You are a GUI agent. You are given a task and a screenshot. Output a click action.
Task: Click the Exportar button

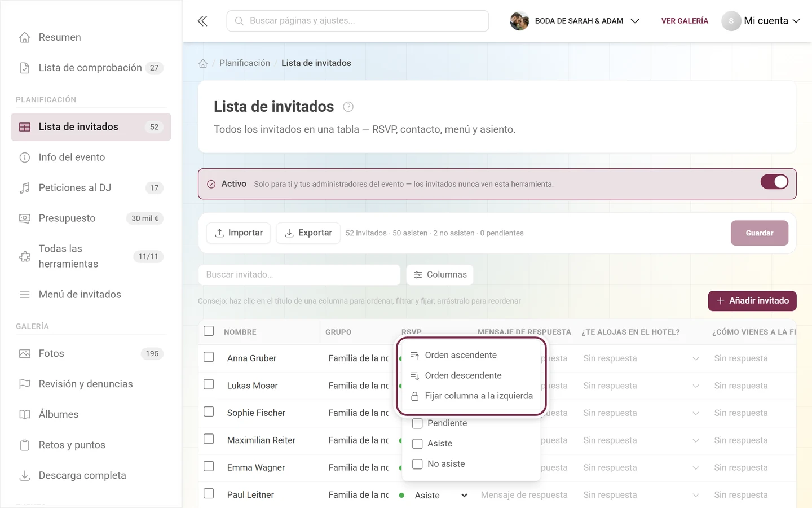[308, 233]
